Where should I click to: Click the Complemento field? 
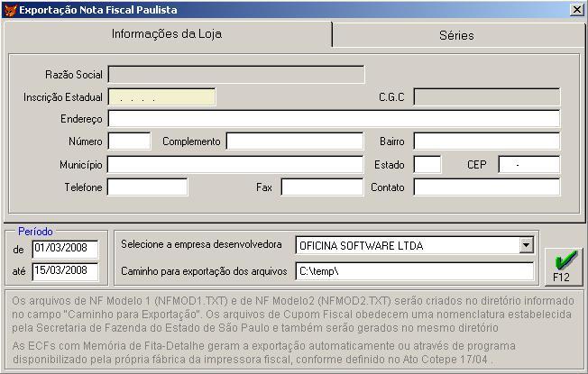[295, 141]
